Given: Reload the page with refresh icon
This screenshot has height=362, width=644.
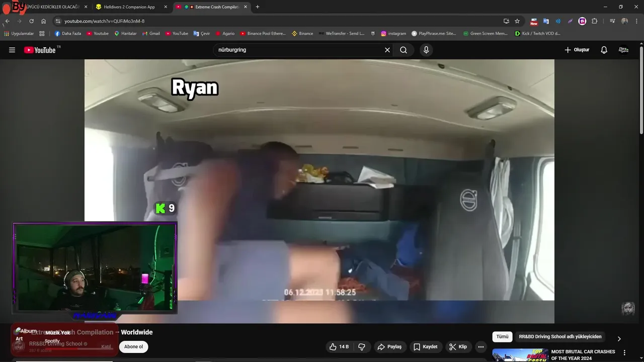Looking at the screenshot, I should [31, 21].
